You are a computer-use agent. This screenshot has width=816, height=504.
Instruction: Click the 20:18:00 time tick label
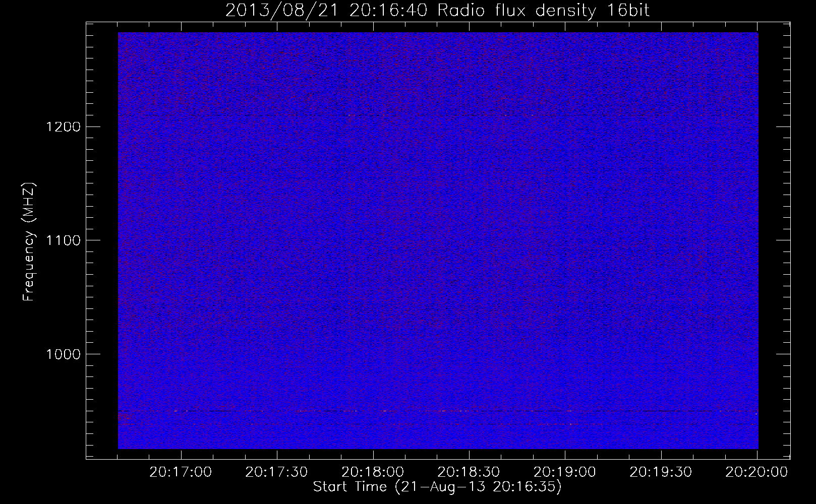[x=373, y=472]
